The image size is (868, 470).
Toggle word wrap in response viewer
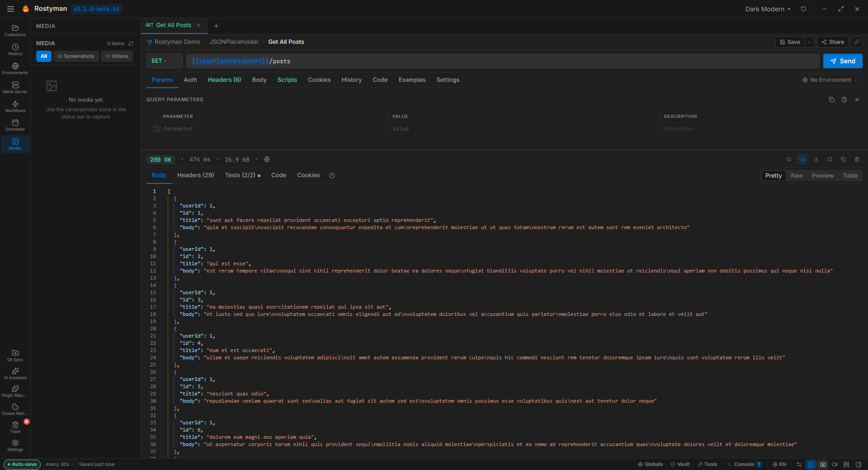(x=802, y=160)
